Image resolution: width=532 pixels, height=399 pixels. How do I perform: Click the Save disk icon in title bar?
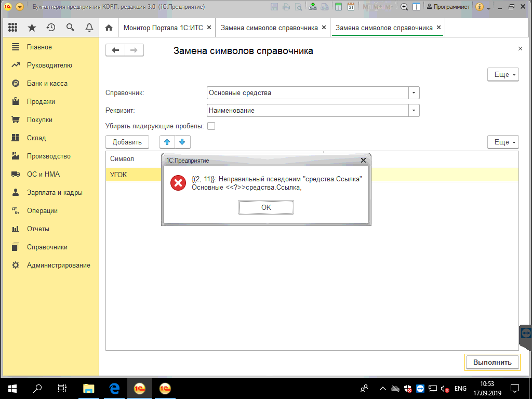tap(274, 7)
